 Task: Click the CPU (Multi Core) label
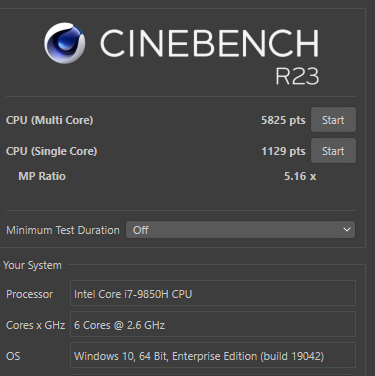[x=49, y=120]
